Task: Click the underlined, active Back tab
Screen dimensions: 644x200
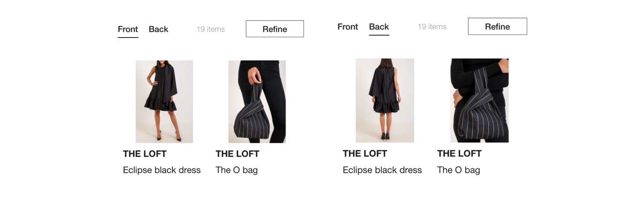Action: point(379,27)
